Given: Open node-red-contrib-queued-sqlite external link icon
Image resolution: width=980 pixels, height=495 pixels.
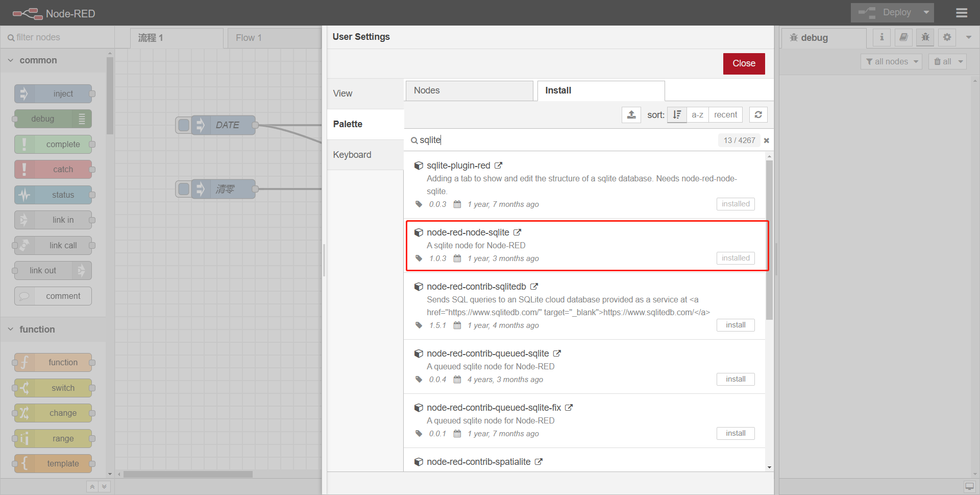Looking at the screenshot, I should coord(557,353).
